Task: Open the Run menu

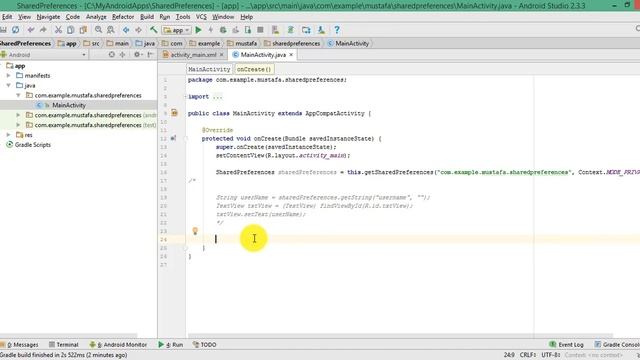Action: coord(165,17)
